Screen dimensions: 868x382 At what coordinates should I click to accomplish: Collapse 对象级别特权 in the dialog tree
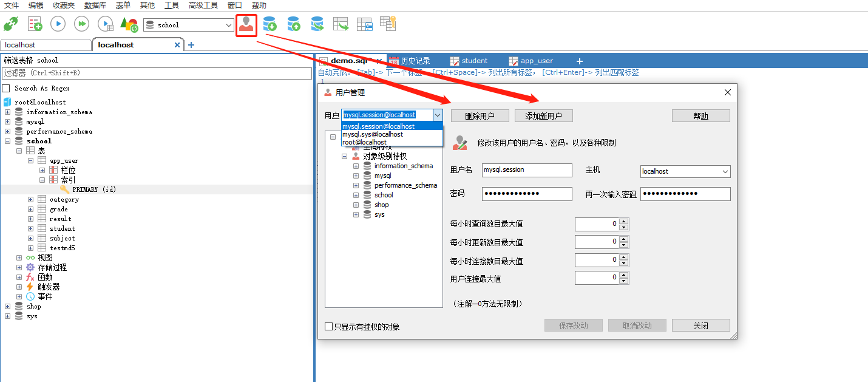344,156
